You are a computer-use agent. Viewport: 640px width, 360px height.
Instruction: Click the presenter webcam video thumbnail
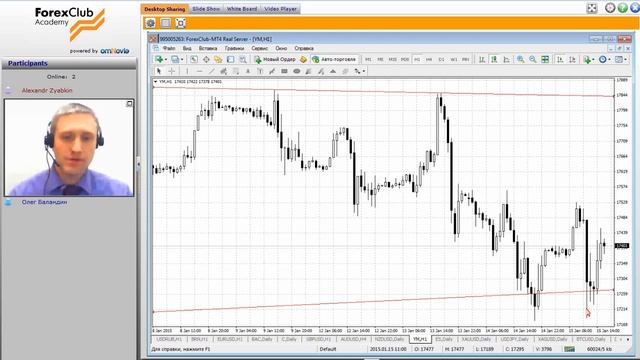69,147
